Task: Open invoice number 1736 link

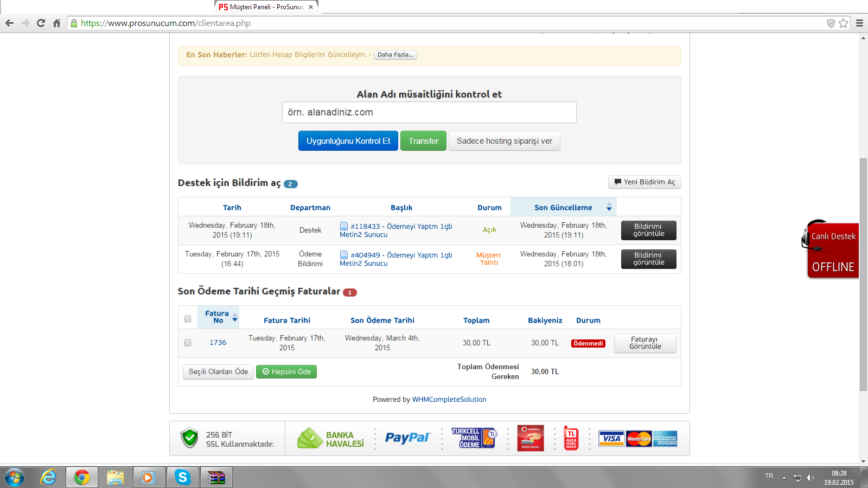Action: (x=218, y=343)
